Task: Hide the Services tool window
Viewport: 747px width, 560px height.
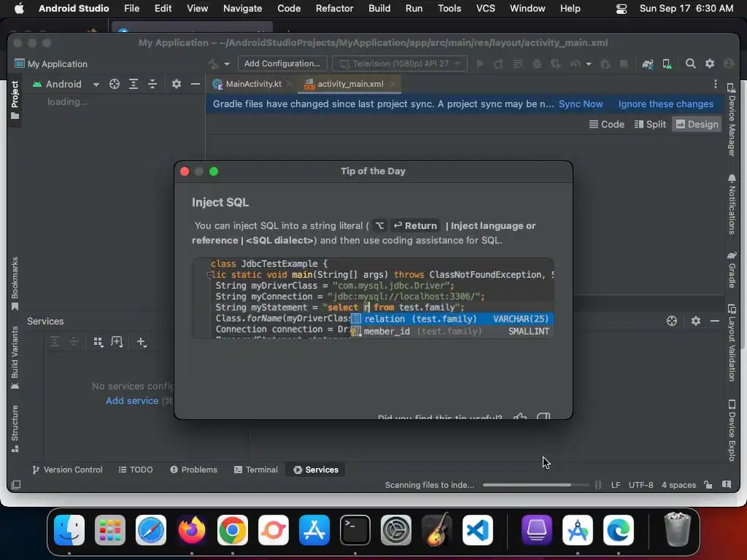Action: click(x=715, y=321)
